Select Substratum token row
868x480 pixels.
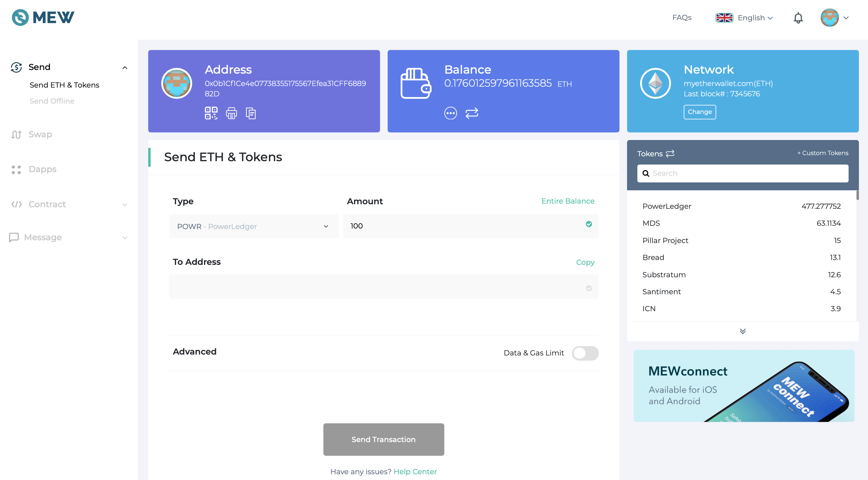pos(741,275)
